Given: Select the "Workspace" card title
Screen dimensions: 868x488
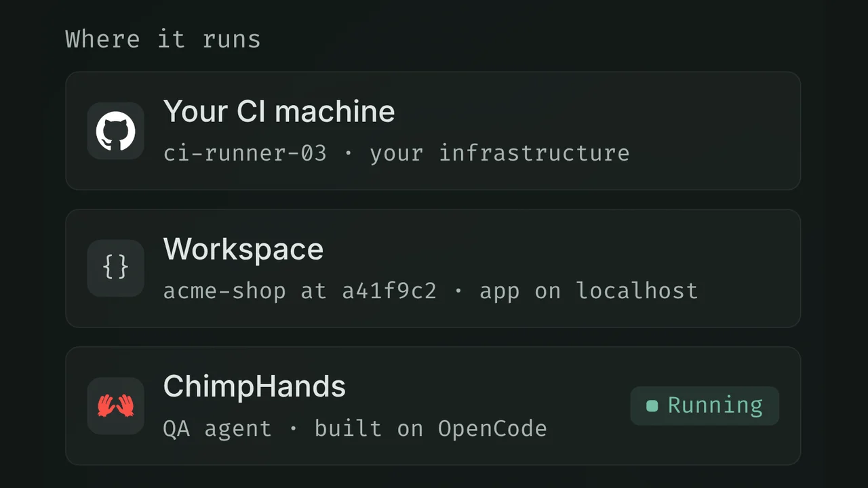Looking at the screenshot, I should point(243,249).
